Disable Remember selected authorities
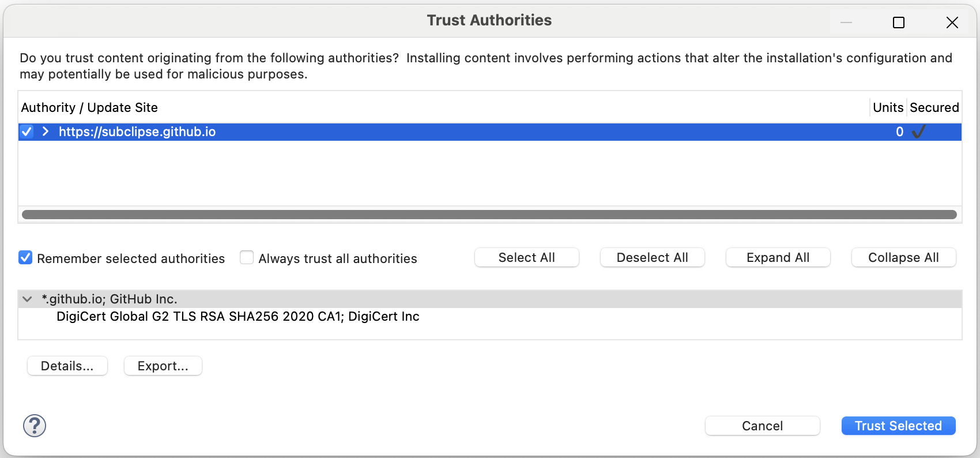 (25, 258)
